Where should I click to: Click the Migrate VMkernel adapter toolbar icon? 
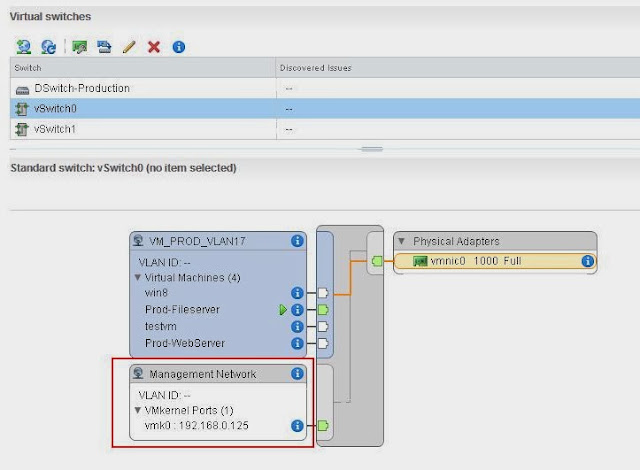coord(104,47)
